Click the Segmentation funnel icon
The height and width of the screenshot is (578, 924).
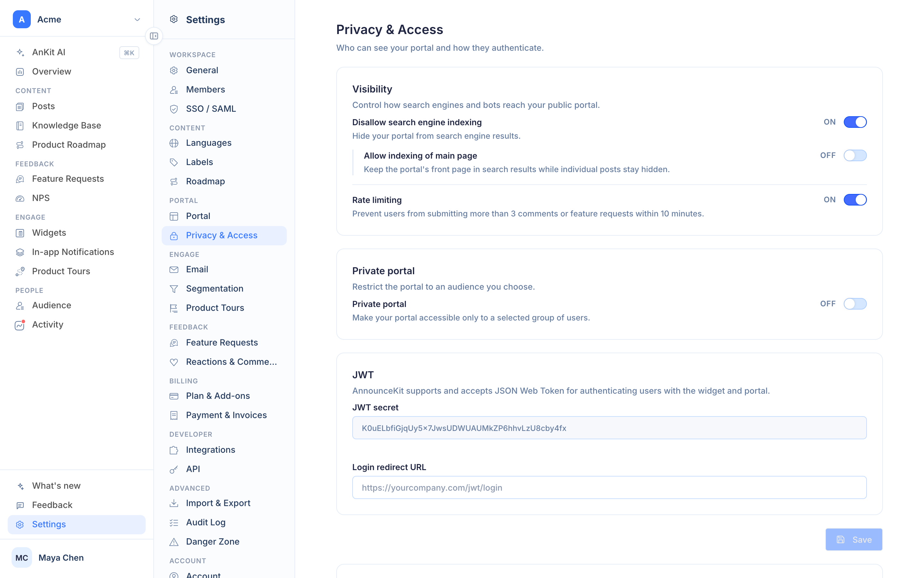click(x=174, y=289)
